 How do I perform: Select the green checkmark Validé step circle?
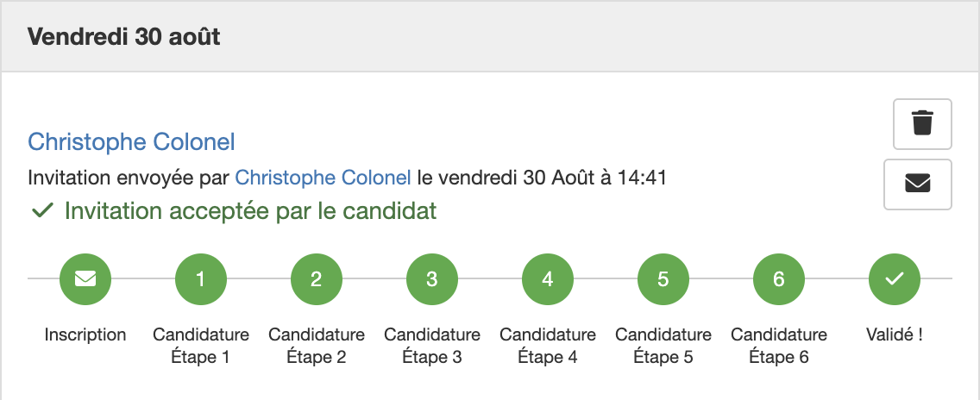(895, 278)
